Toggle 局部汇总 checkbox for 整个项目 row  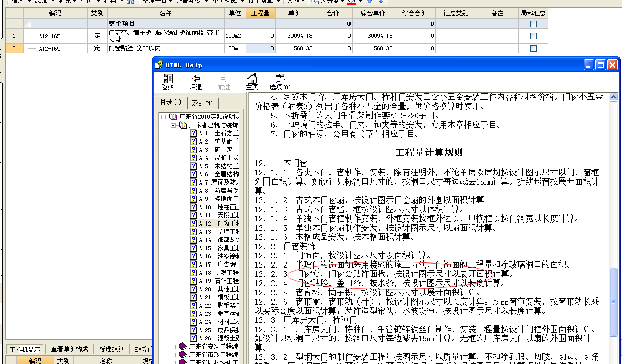[534, 24]
